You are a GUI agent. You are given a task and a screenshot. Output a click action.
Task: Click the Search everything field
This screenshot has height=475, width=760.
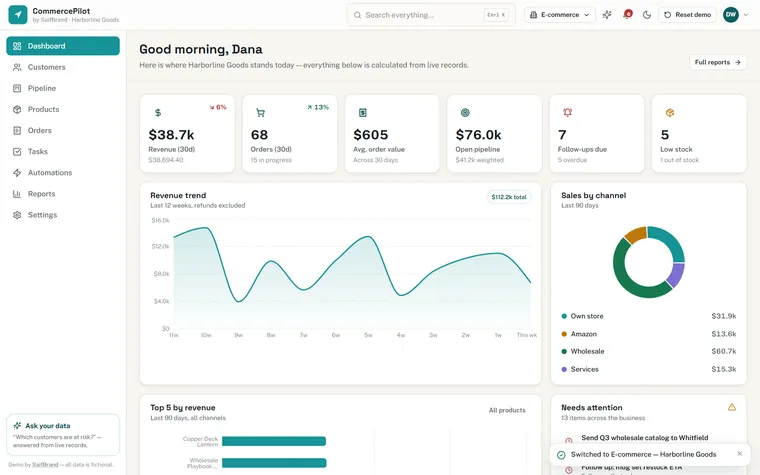click(431, 15)
